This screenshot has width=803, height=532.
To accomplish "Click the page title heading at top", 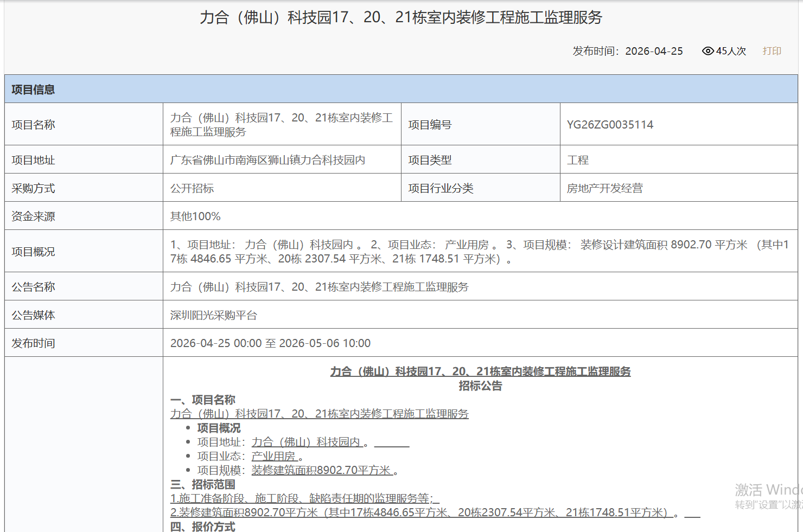I will click(401, 17).
